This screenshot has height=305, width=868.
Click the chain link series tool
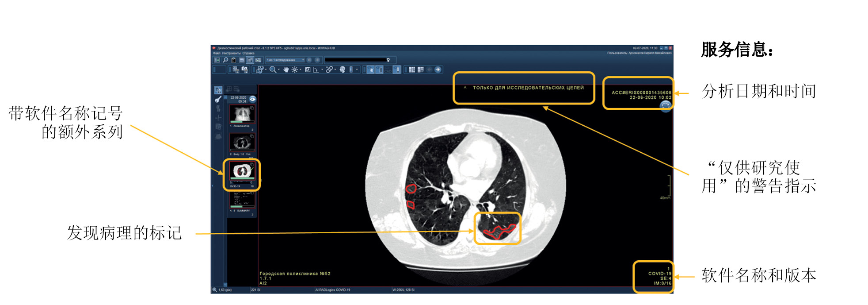(x=329, y=69)
